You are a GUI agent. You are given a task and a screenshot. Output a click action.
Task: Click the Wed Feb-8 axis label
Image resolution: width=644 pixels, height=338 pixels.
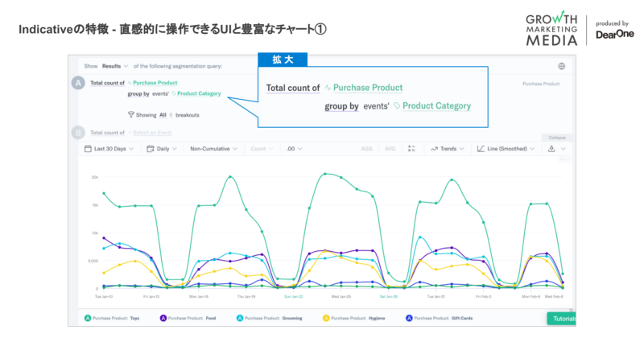coord(554,296)
